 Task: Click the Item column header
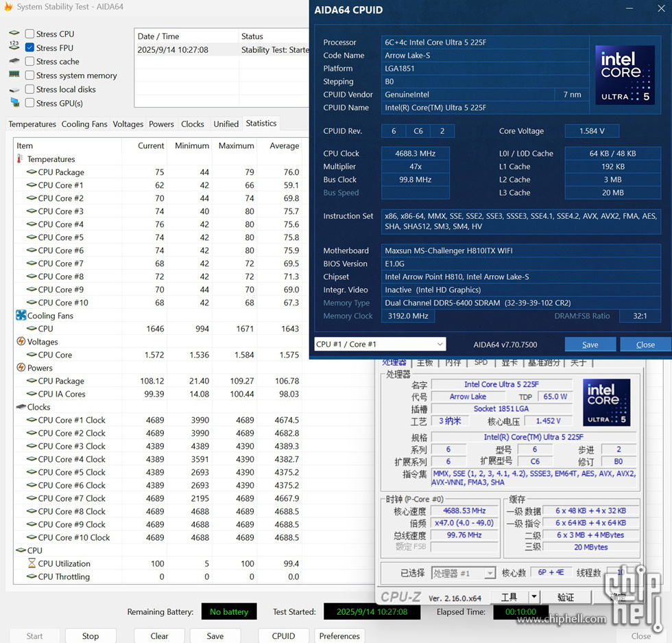point(68,146)
